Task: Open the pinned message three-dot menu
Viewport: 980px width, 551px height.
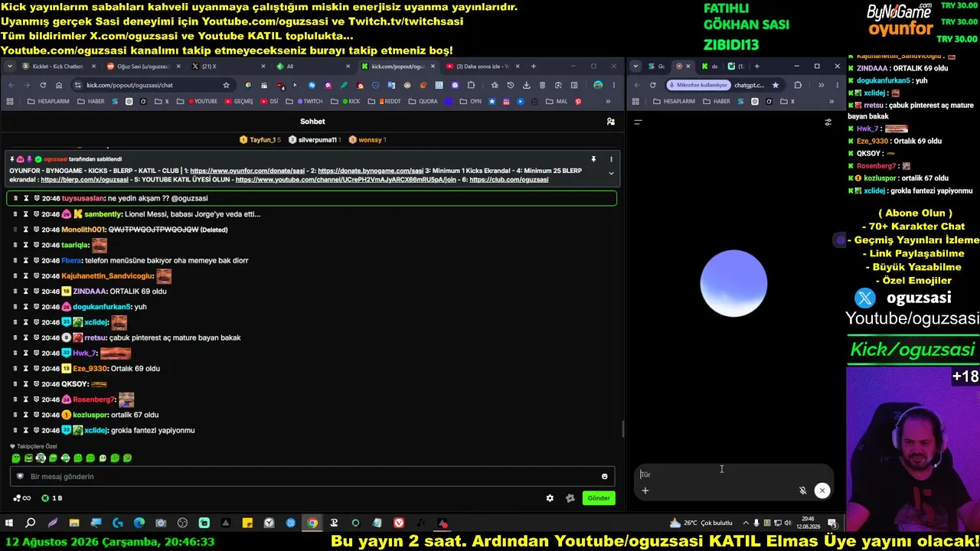Action: 611,159
